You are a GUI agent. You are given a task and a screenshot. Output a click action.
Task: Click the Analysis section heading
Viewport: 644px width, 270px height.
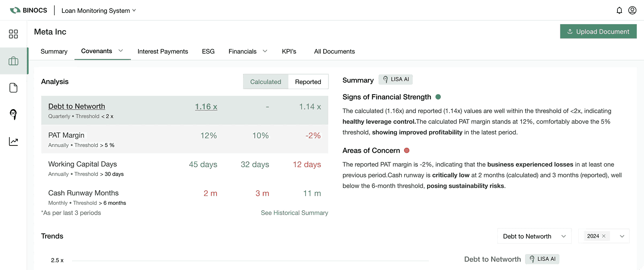[55, 82]
